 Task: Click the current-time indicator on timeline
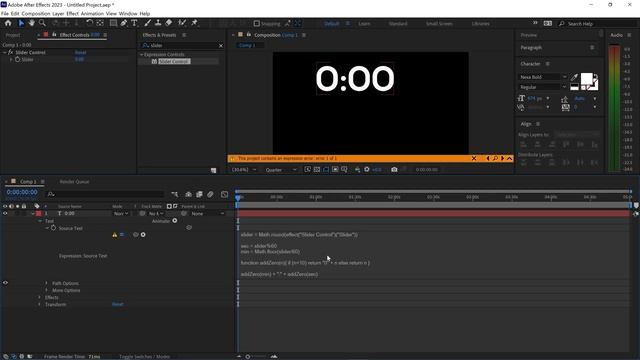click(238, 197)
